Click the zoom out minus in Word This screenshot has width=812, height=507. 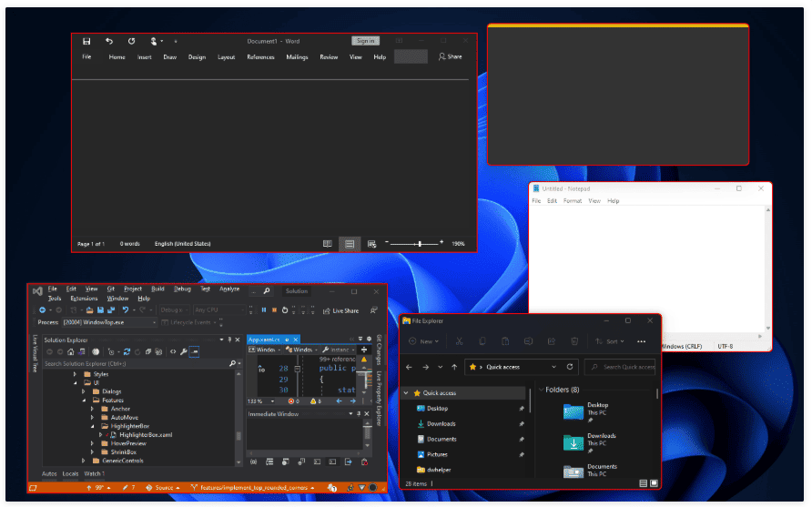(386, 242)
